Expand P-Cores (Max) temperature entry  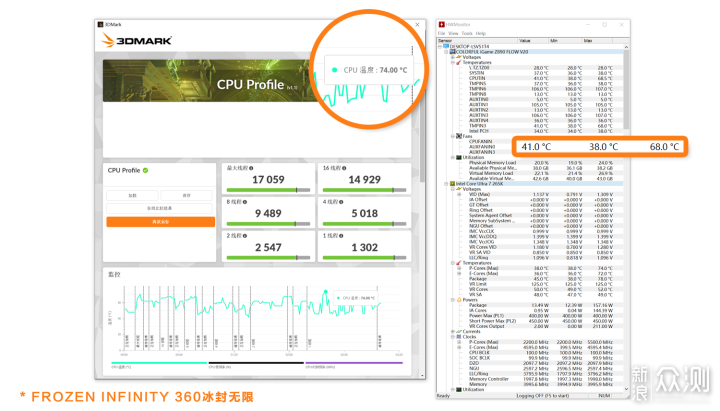tap(459, 268)
